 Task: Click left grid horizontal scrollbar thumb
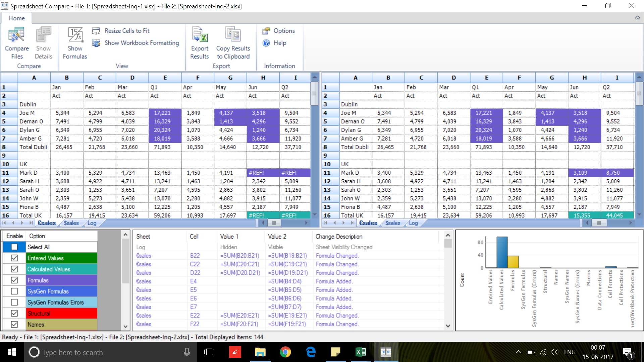274,223
